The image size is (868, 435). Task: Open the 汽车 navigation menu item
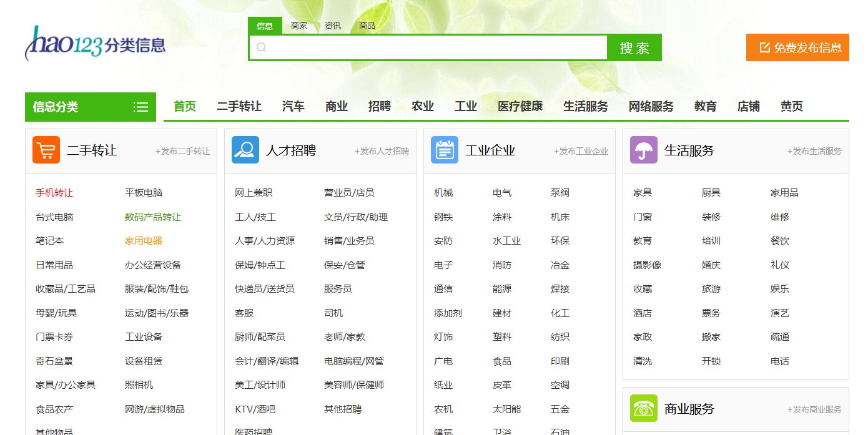[x=293, y=106]
